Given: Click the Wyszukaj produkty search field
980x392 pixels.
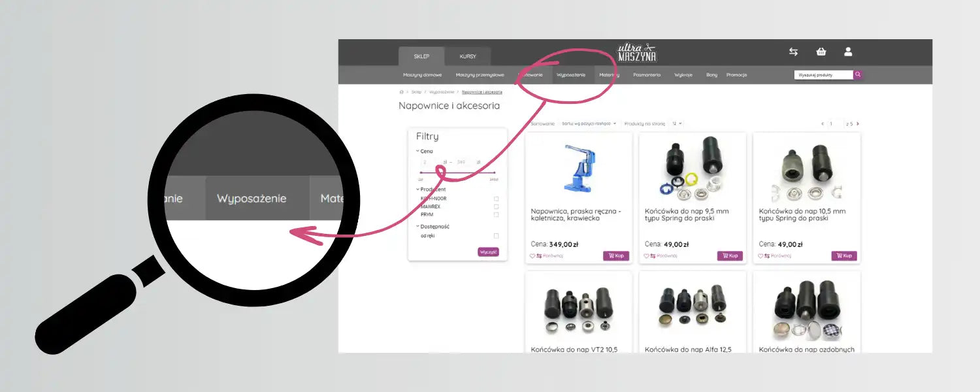Looking at the screenshot, I should click(823, 74).
